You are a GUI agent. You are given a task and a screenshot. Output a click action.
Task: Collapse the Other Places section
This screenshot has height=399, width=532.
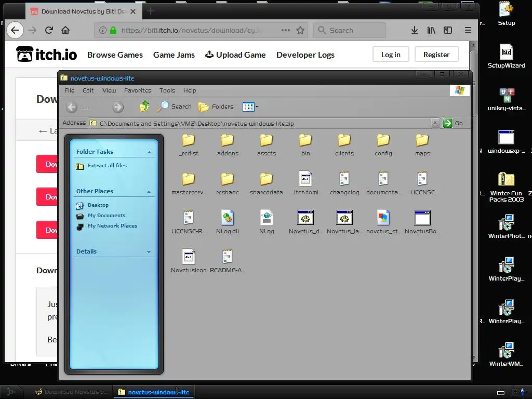click(x=149, y=192)
